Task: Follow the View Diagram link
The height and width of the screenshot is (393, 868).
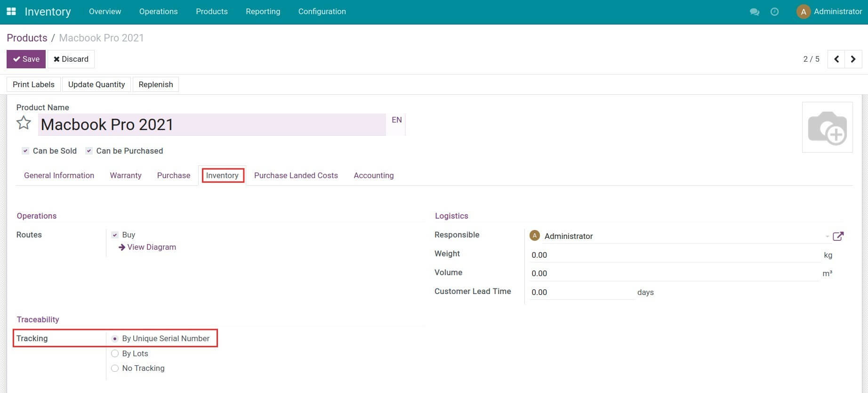Action: coord(151,247)
